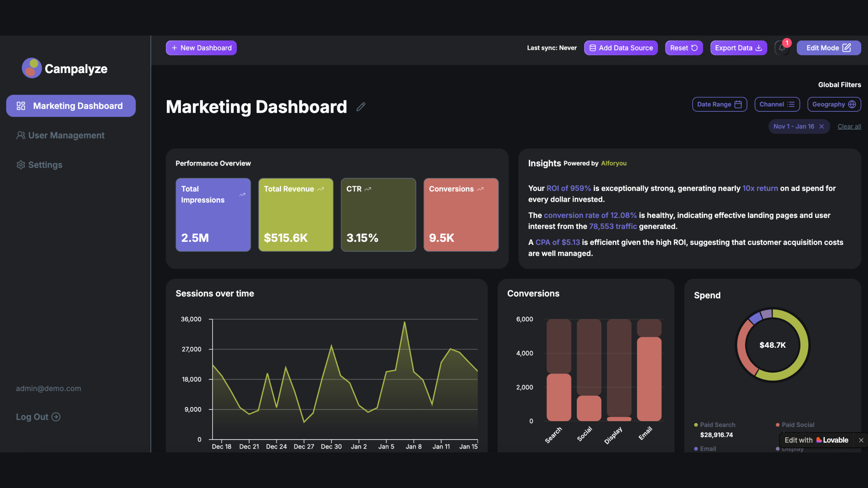The width and height of the screenshot is (868, 488).
Task: Click the Clear all filters link
Action: click(849, 127)
